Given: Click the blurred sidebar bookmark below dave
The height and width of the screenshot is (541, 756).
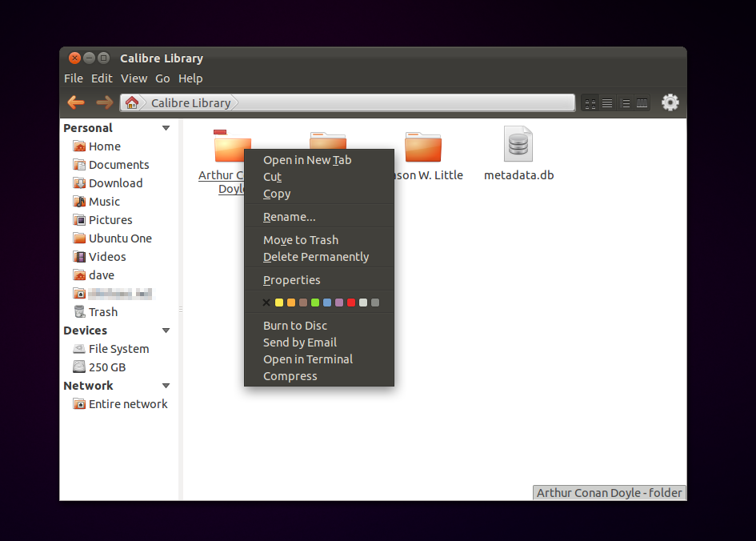Looking at the screenshot, I should coord(112,293).
